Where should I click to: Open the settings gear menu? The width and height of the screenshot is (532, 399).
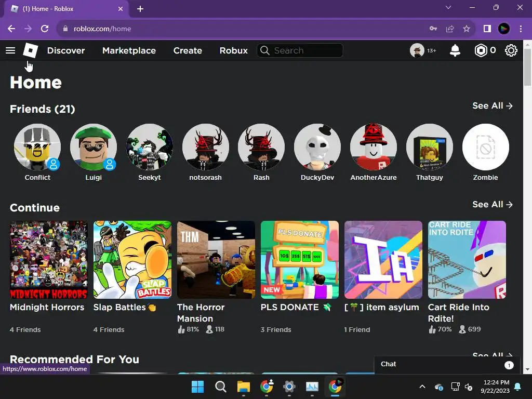pyautogui.click(x=511, y=50)
